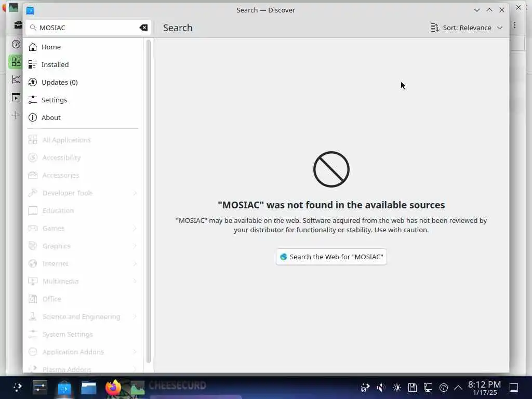
Task: Click Search the Web for "MOSIAC"
Action: pos(331,257)
